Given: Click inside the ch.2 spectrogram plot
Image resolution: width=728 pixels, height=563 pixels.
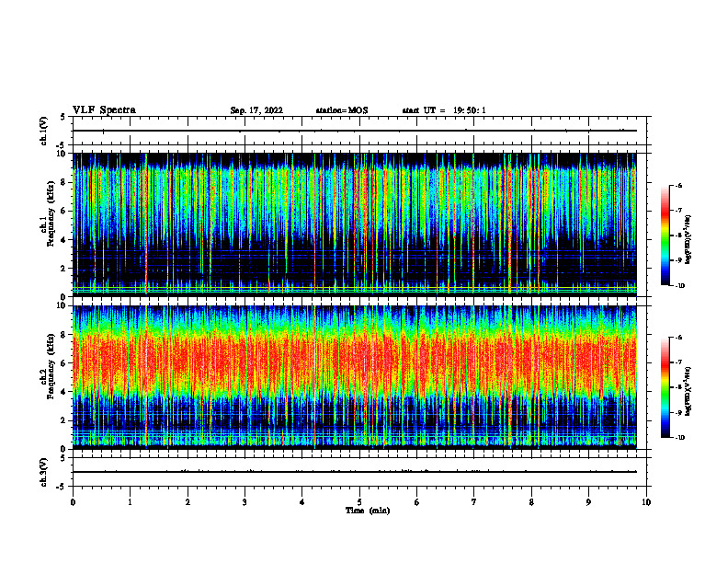Looking at the screenshot, I should pyautogui.click(x=355, y=377).
